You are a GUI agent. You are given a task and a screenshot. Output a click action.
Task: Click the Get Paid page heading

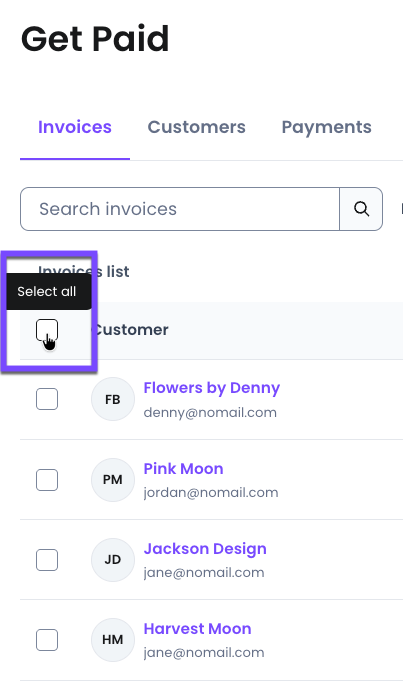tap(95, 39)
